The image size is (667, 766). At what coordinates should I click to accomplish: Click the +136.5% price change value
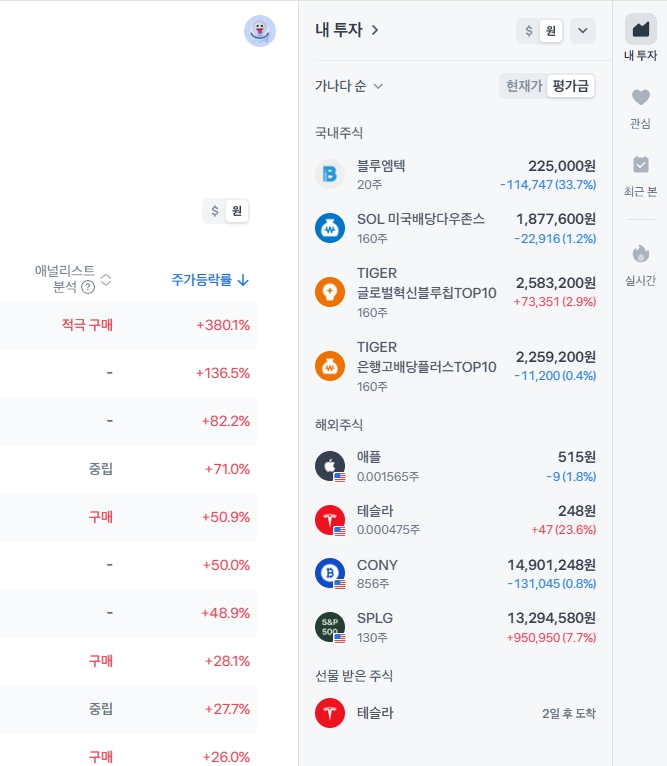[x=223, y=373]
